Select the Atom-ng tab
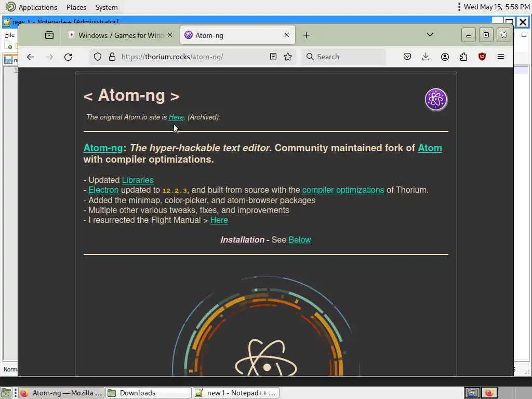This screenshot has height=399, width=532. pyautogui.click(x=237, y=35)
